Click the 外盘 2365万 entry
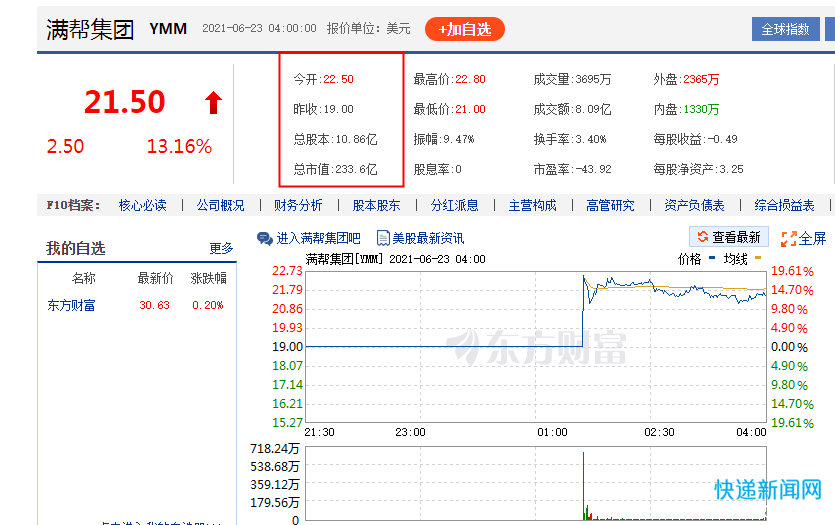Image resolution: width=835 pixels, height=525 pixels. (x=686, y=79)
